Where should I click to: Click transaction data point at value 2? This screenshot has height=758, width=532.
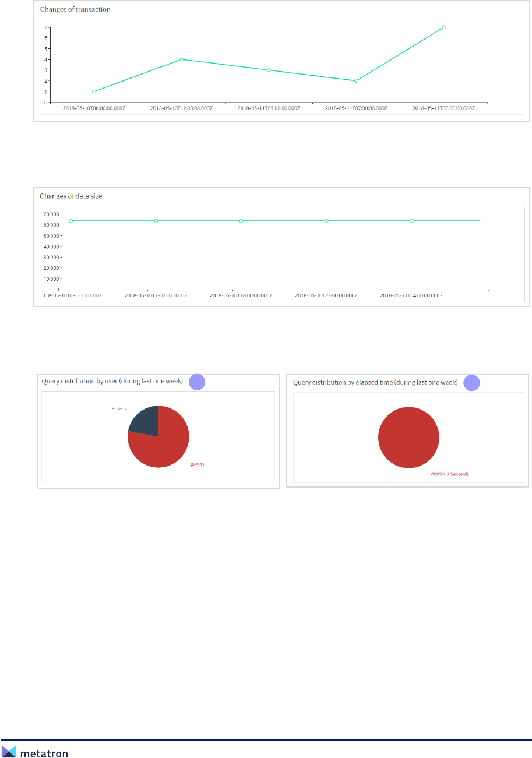click(356, 81)
